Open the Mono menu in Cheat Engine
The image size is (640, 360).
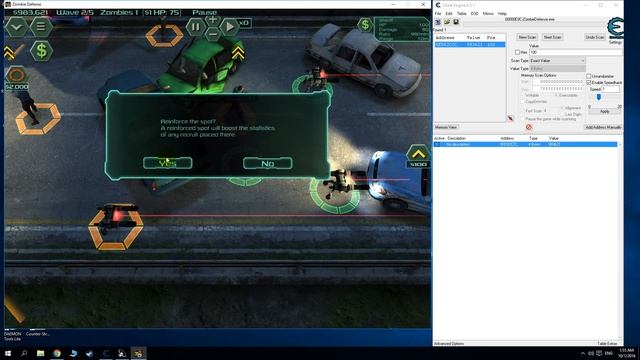pyautogui.click(x=488, y=13)
